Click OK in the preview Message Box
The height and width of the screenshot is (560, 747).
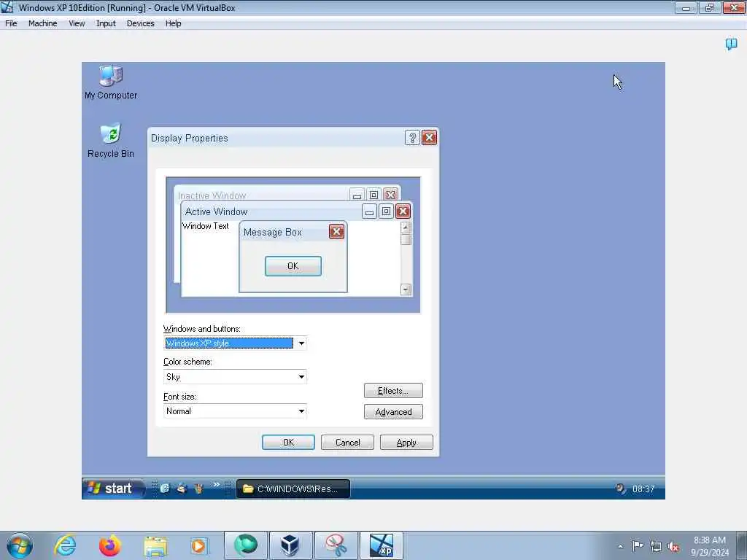[293, 266]
